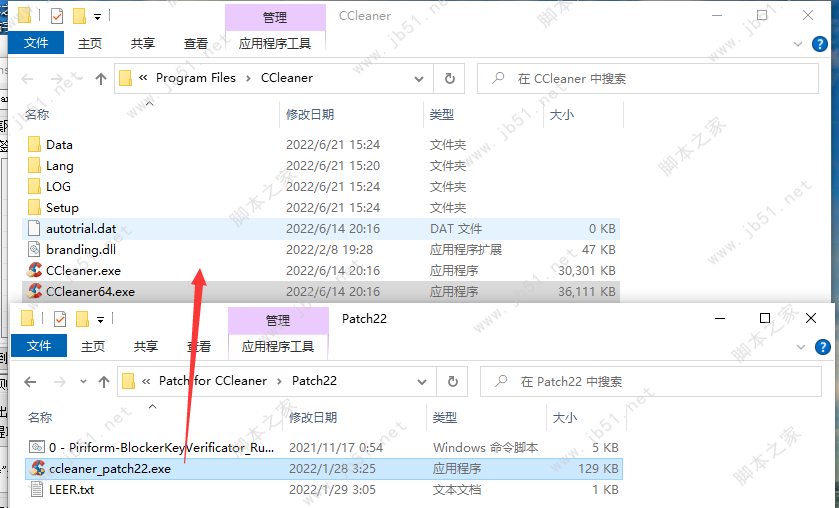Viewport: 839px width, 508px height.
Task: Select branding.dll file icon
Action: 34,249
